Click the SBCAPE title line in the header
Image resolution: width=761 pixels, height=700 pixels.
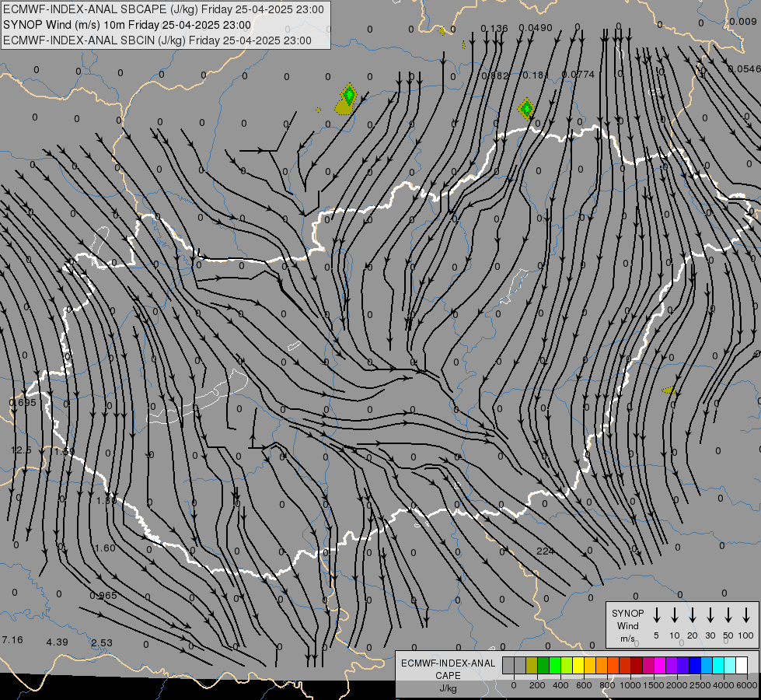click(x=163, y=9)
